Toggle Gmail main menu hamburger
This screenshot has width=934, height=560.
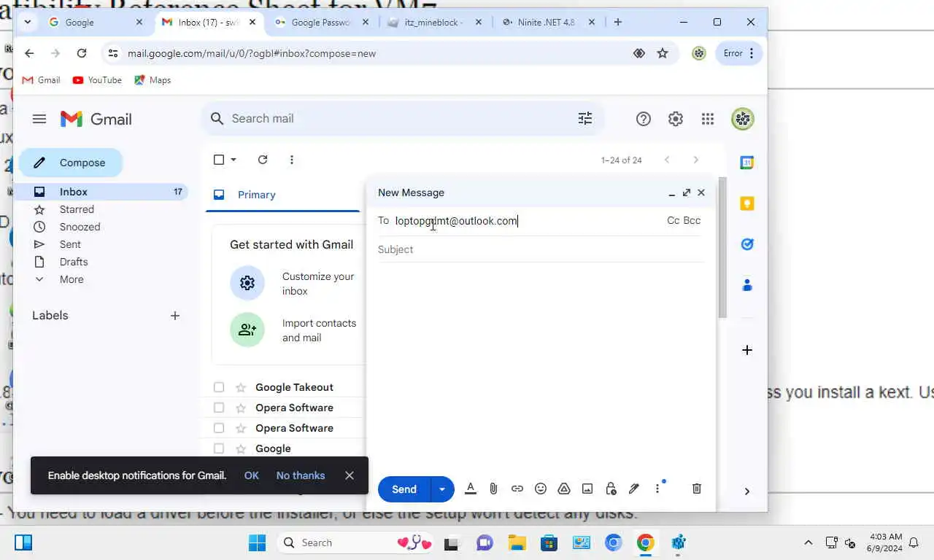(x=39, y=119)
